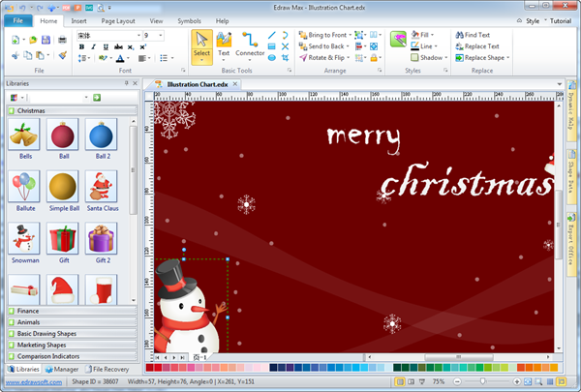Click the format painter brush icon

click(63, 55)
